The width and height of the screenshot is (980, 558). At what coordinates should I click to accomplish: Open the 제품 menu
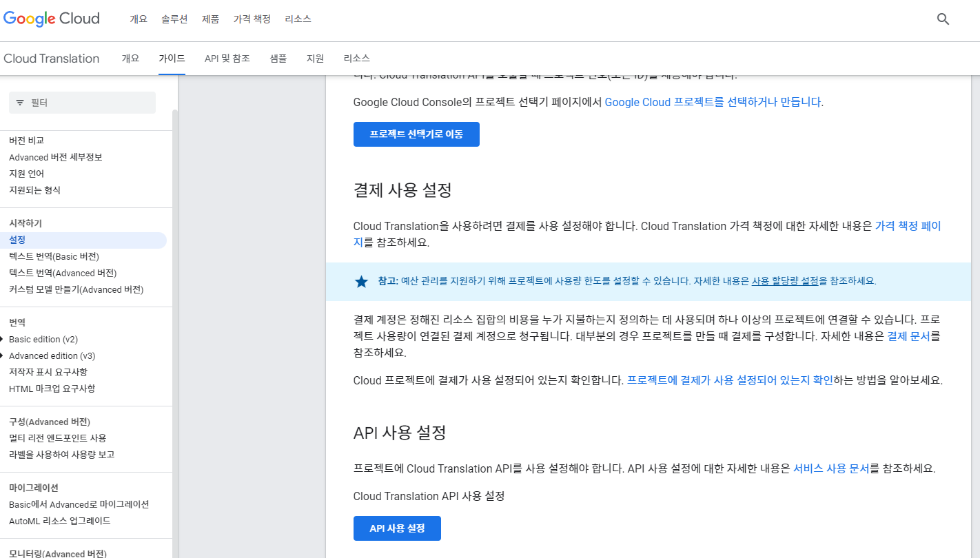(211, 19)
